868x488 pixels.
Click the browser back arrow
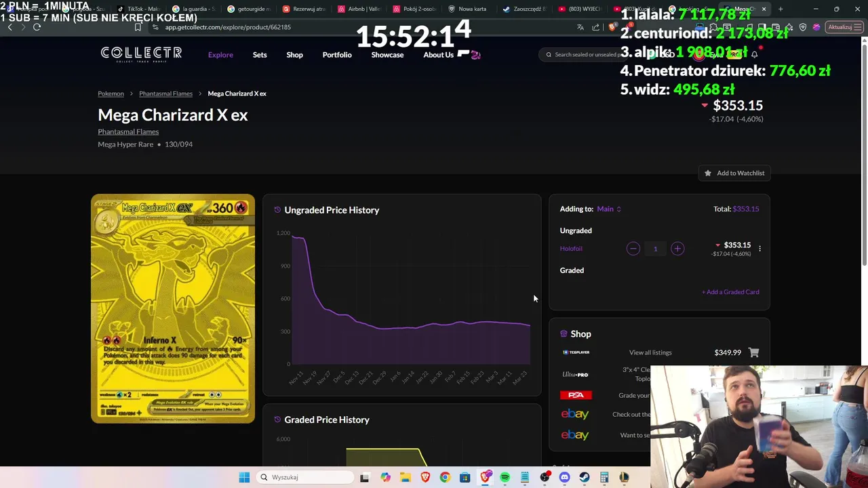[9, 27]
